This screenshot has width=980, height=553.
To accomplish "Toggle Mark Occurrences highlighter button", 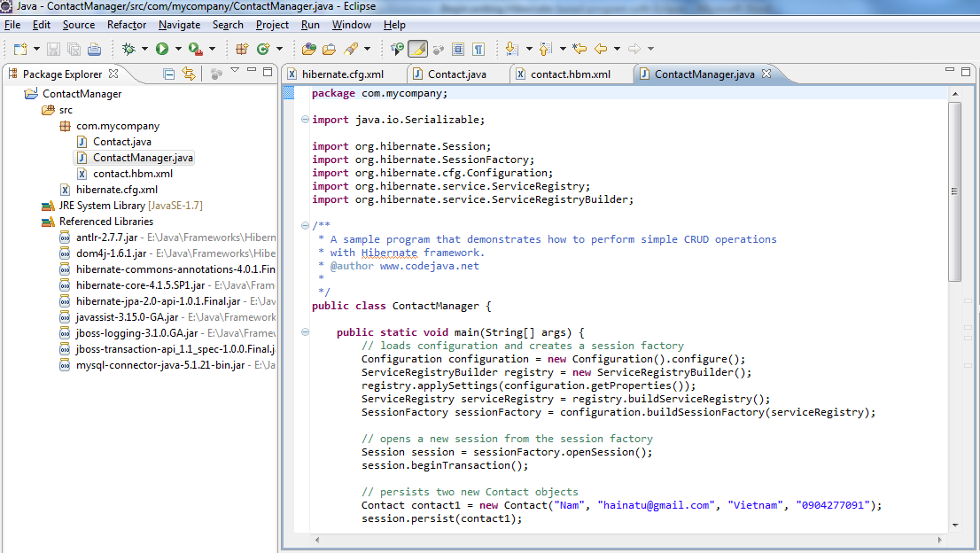I will pos(417,49).
